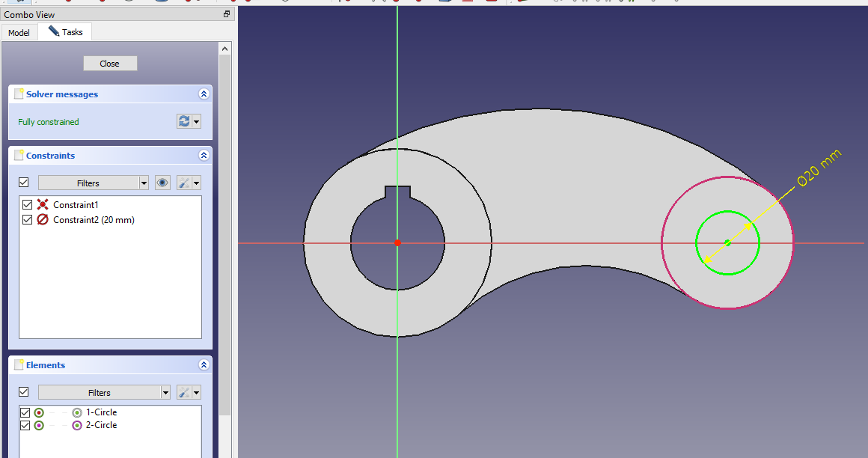Collapse the Solver messages section

pyautogui.click(x=203, y=94)
